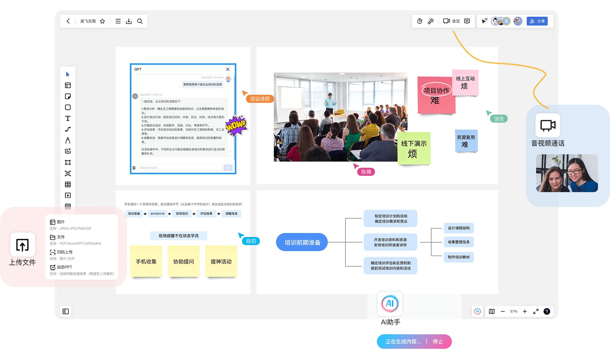Start a 会议 meeting
This screenshot has width=610, height=364.
pyautogui.click(x=451, y=21)
